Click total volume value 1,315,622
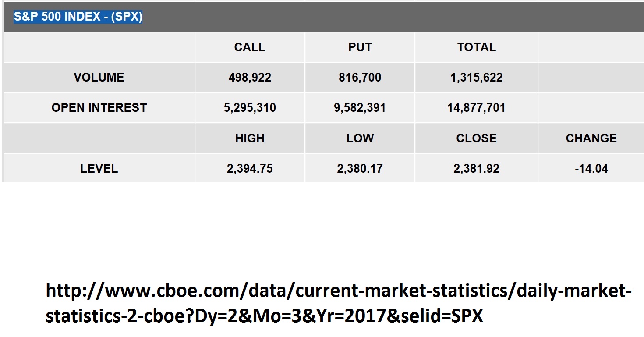 [476, 78]
